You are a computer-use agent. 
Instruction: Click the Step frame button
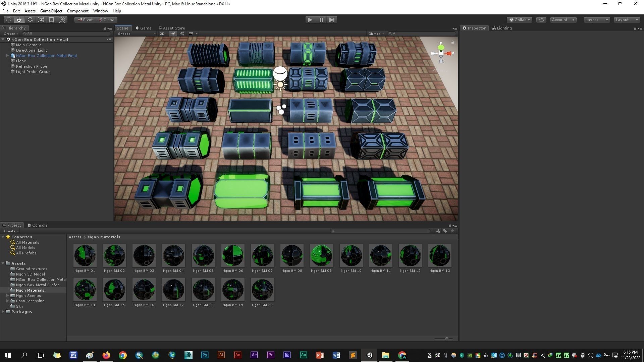tap(332, 20)
